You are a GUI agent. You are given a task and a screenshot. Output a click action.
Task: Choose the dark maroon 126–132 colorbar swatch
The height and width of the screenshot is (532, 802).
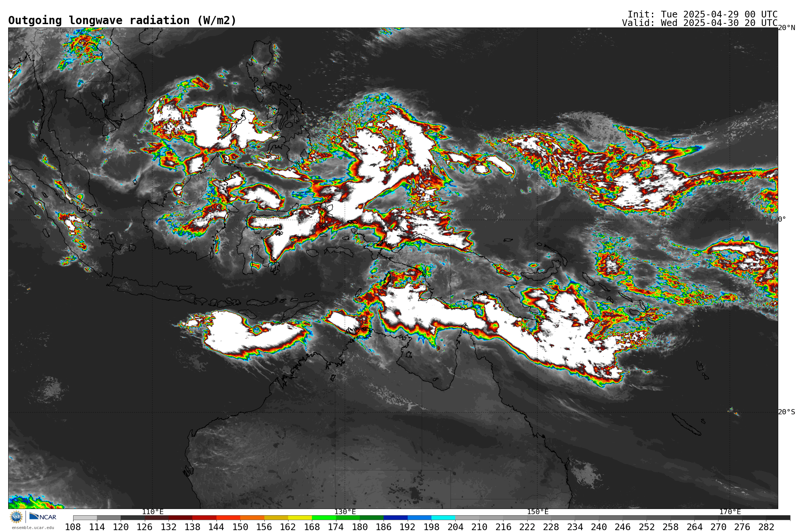[157, 518]
